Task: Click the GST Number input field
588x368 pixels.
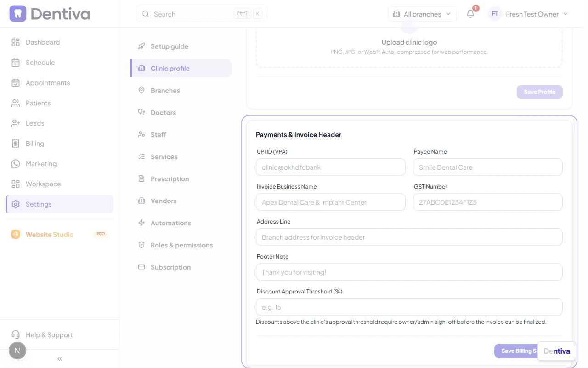Action: click(488, 202)
